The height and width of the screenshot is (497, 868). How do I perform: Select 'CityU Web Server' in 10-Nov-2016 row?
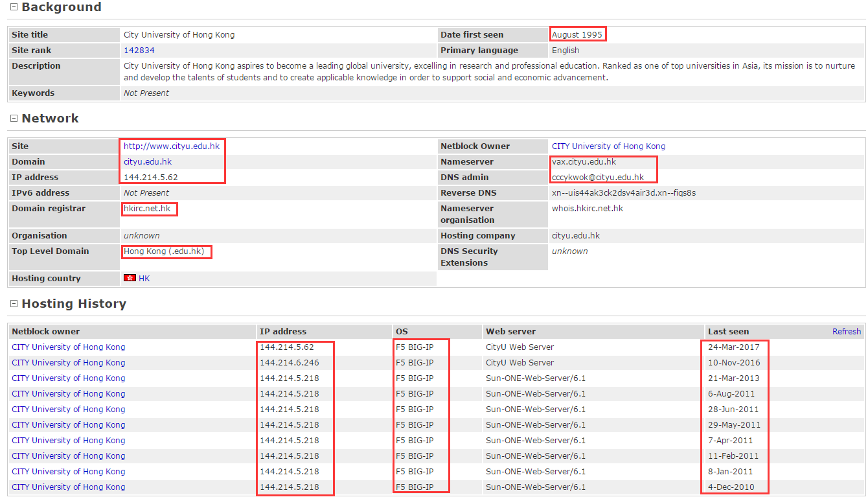(520, 363)
